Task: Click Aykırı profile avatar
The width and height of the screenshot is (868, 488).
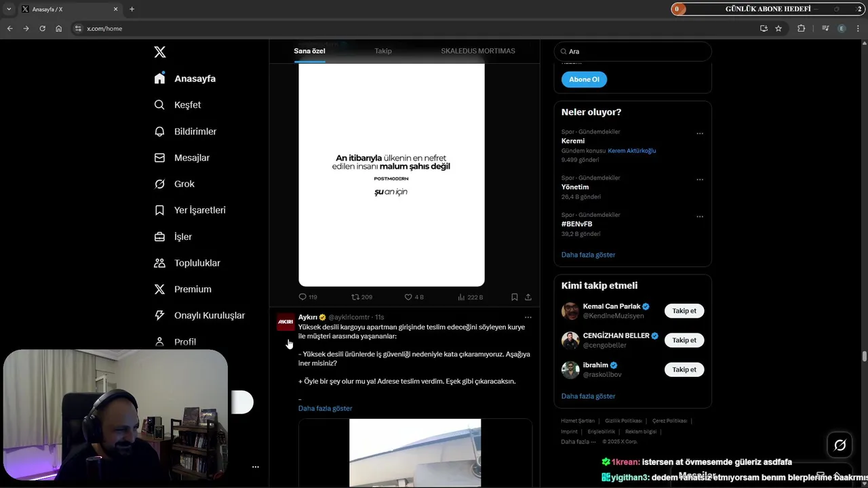Action: click(285, 322)
